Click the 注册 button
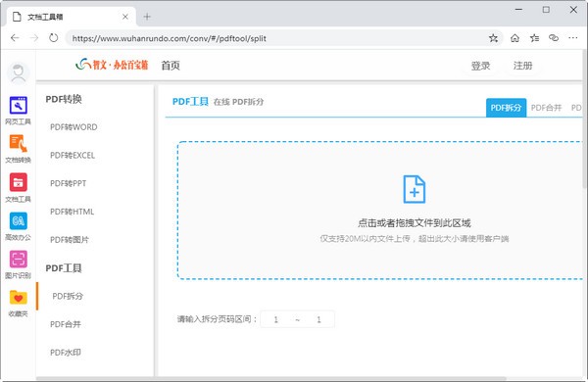 click(x=522, y=66)
